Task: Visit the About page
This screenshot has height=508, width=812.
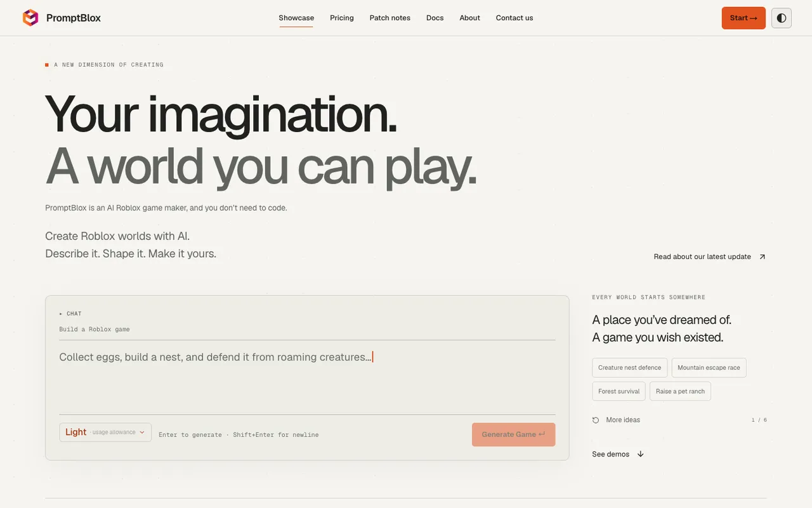Action: coord(470,18)
